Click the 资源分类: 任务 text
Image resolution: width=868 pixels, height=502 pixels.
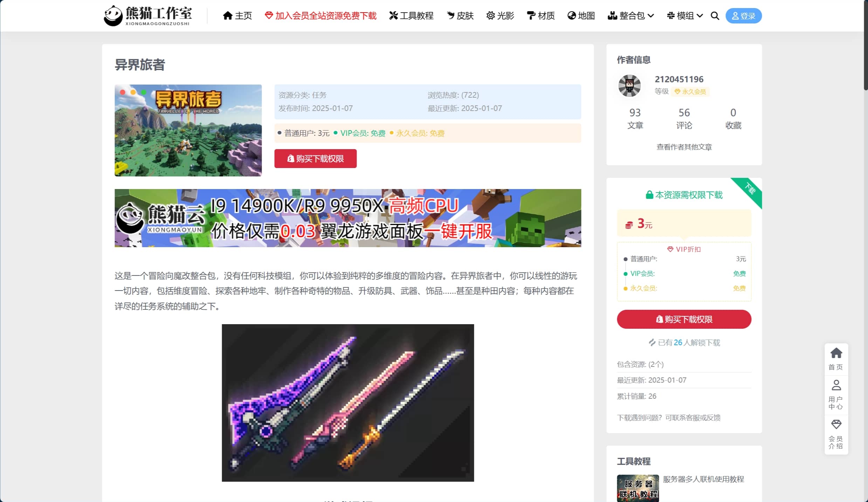302,95
